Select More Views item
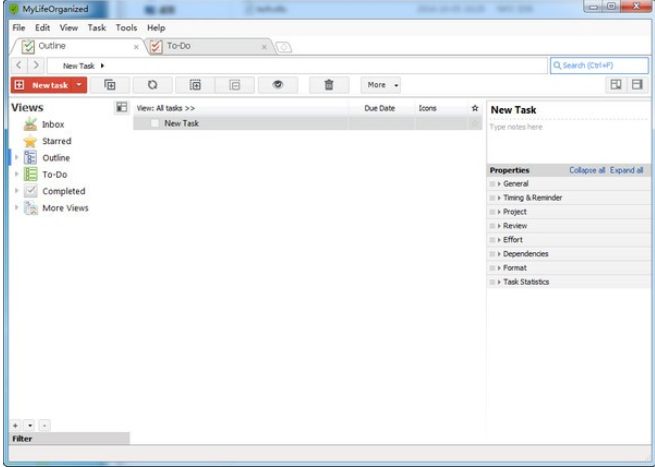 65,208
